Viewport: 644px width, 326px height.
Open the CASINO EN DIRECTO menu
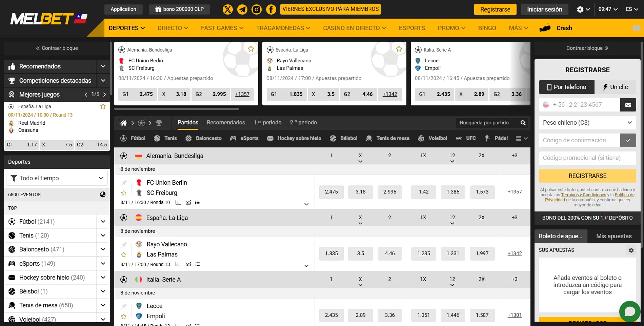354,28
